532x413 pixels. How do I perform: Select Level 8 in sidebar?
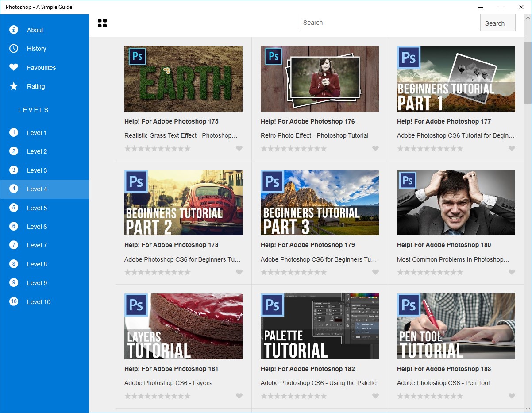[x=44, y=264]
